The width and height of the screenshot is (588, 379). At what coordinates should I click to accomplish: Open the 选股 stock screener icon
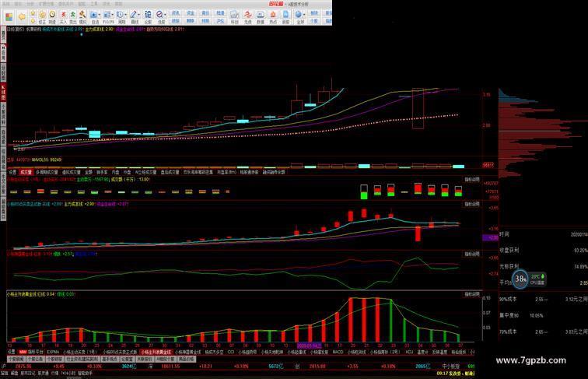(159, 16)
